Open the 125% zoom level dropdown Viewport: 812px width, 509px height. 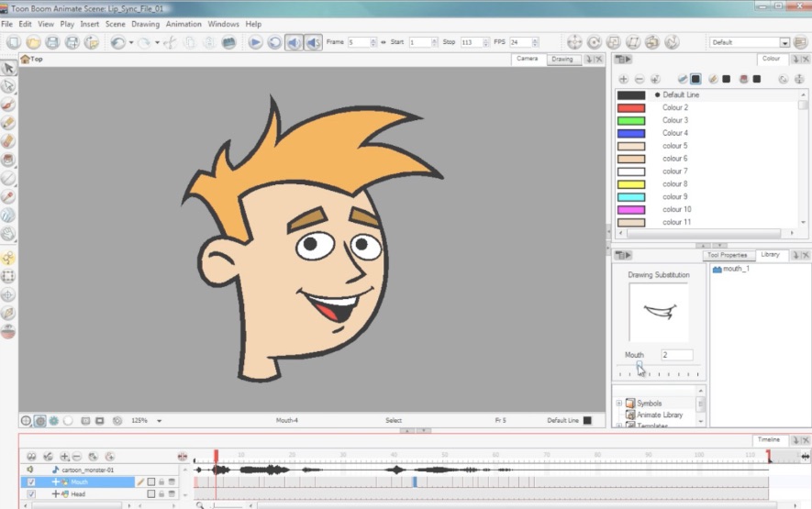(160, 421)
